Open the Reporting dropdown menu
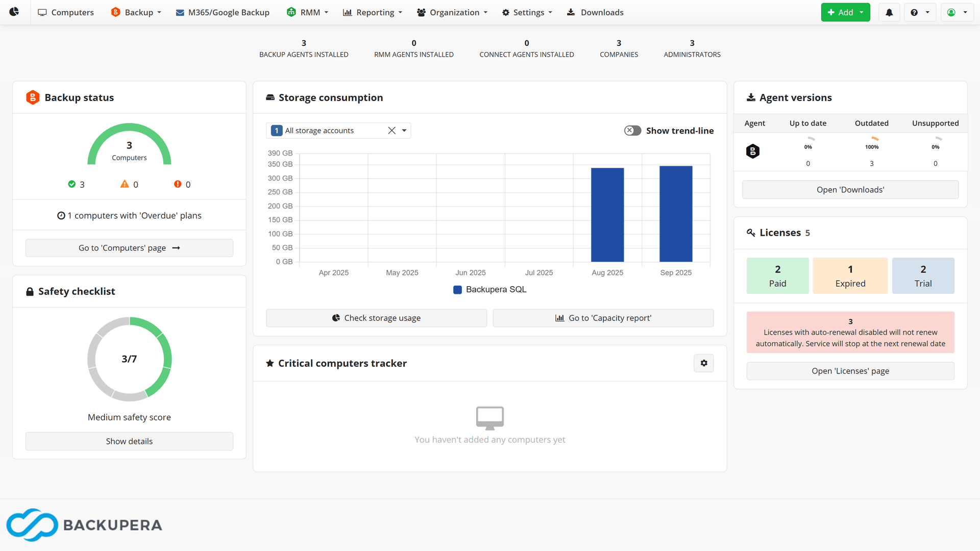Viewport: 980px width, 551px height. pyautogui.click(x=373, y=12)
